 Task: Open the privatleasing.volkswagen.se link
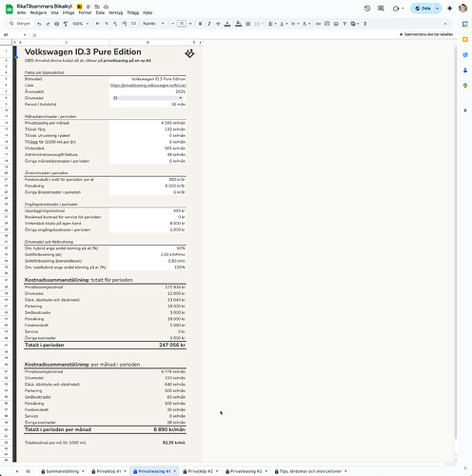[x=148, y=86]
